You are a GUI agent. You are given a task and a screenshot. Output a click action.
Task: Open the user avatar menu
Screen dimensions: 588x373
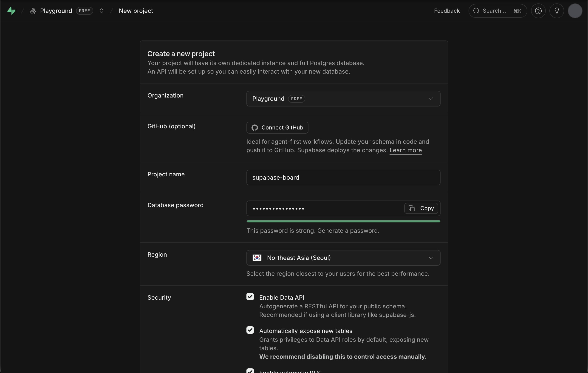(575, 11)
